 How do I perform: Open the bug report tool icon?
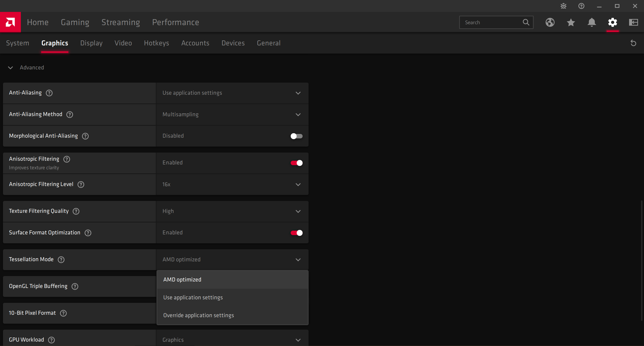click(563, 6)
